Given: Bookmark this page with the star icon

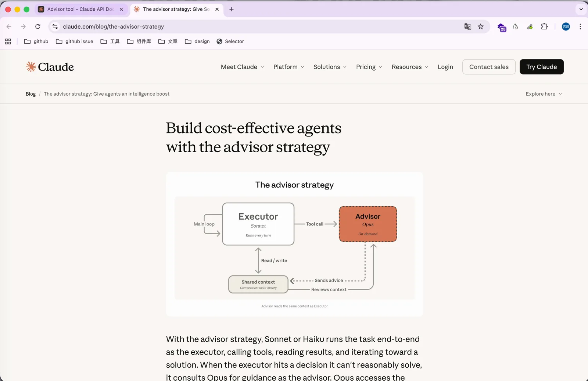Looking at the screenshot, I should click(x=481, y=26).
